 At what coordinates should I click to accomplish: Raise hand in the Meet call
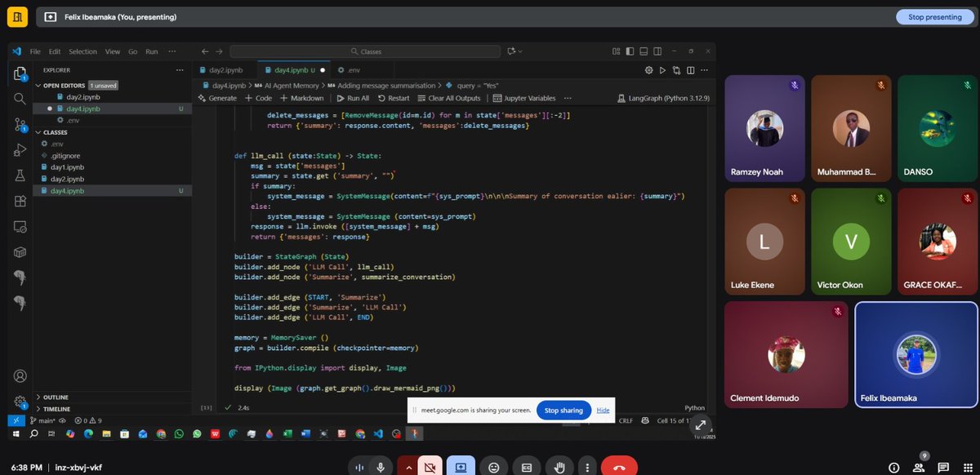tap(559, 467)
